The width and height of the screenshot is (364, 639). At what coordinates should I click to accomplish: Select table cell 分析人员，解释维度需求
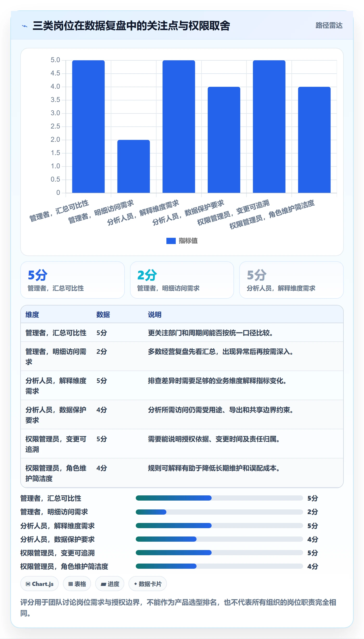pyautogui.click(x=56, y=386)
